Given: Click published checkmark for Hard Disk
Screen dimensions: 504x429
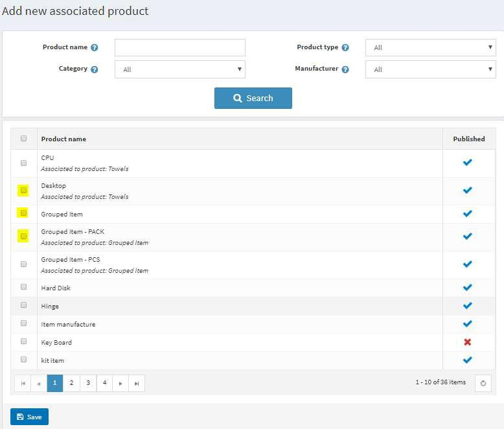Looking at the screenshot, I should (467, 287).
